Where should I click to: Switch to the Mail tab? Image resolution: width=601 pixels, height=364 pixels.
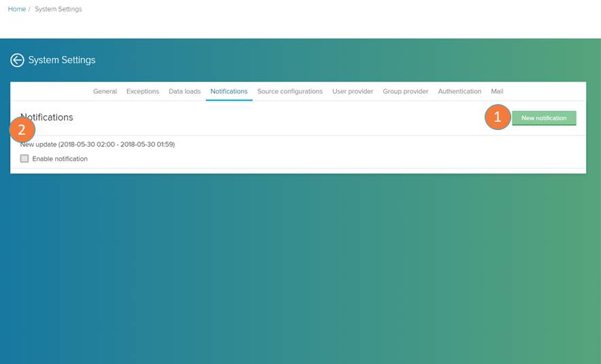click(497, 91)
